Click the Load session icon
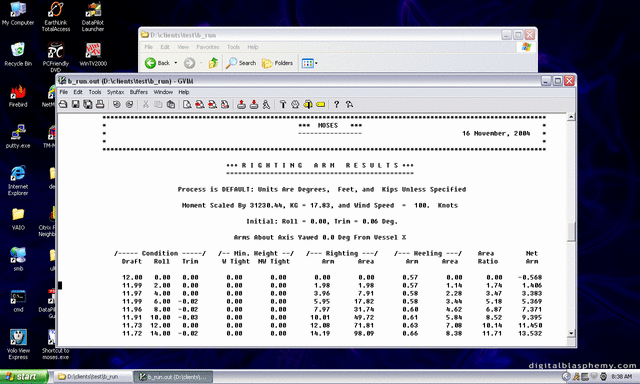640x384 pixels. (x=242, y=104)
